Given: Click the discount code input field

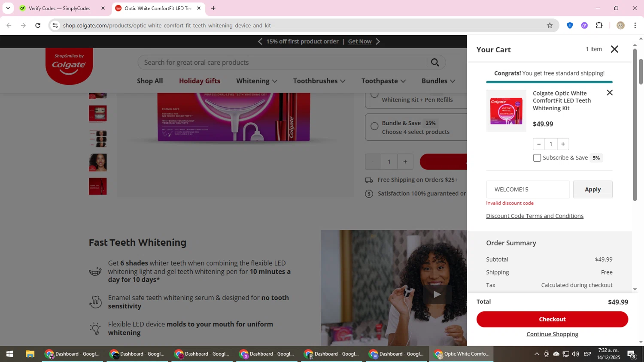Looking at the screenshot, I should click(528, 190).
